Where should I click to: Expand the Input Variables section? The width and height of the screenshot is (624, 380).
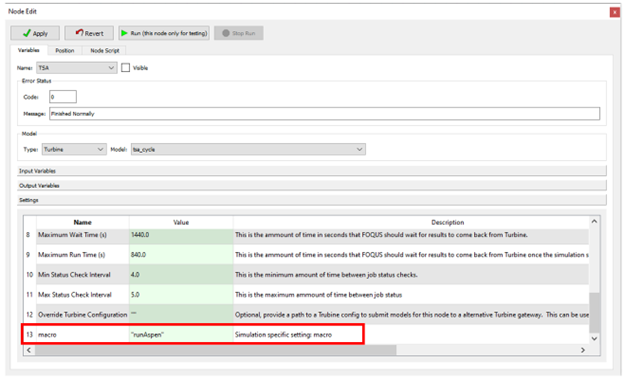pos(312,171)
